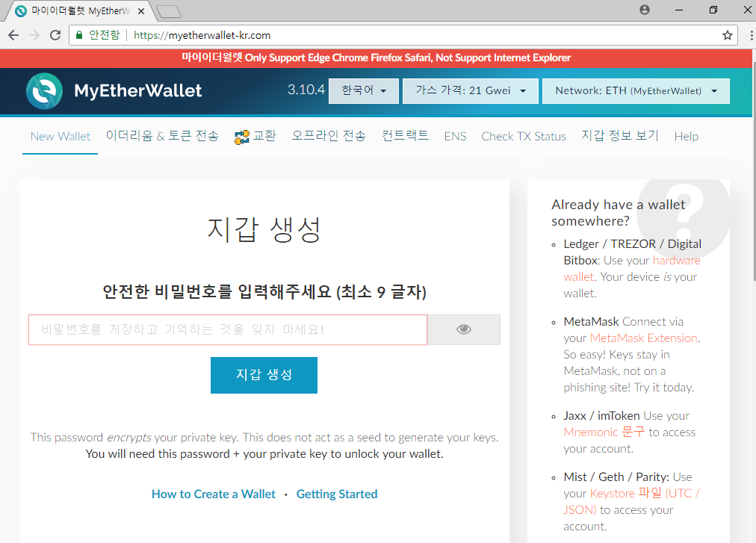Viewport: 756px width, 543px height.
Task: Open the Help tab
Action: 686,137
